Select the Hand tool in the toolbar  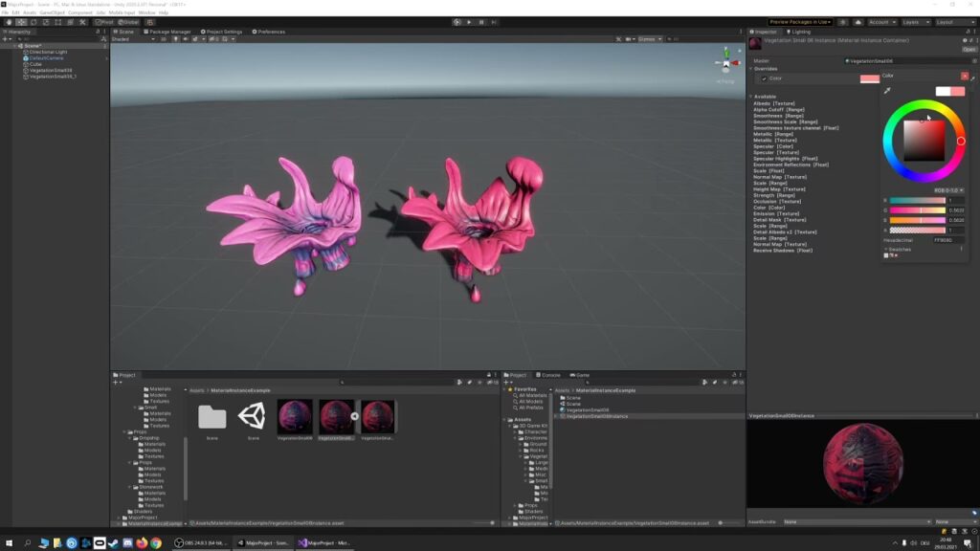tap(8, 21)
